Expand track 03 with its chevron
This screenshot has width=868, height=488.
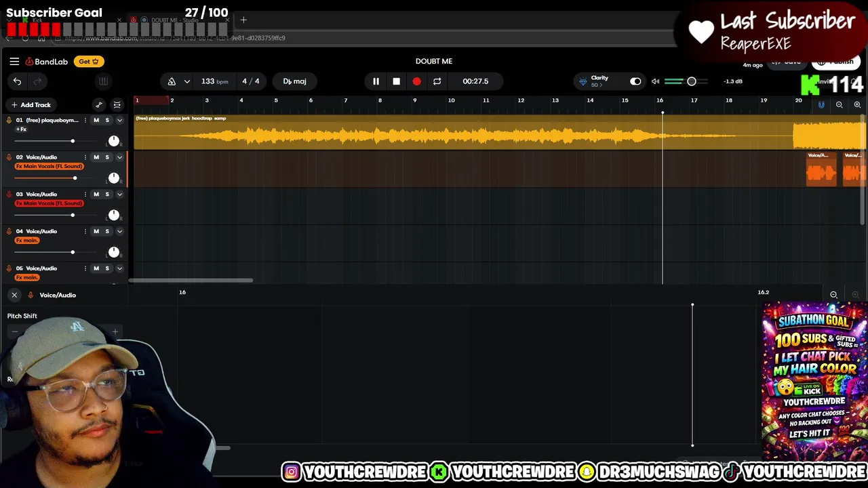pyautogui.click(x=119, y=195)
